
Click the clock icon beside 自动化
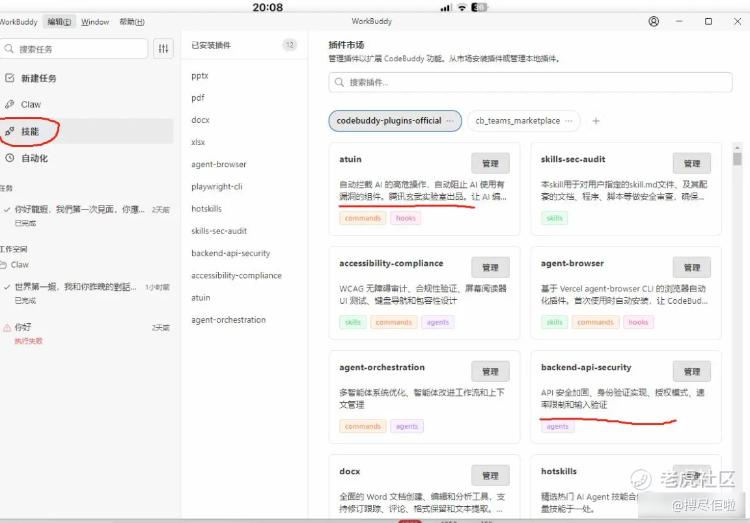[x=10, y=158]
